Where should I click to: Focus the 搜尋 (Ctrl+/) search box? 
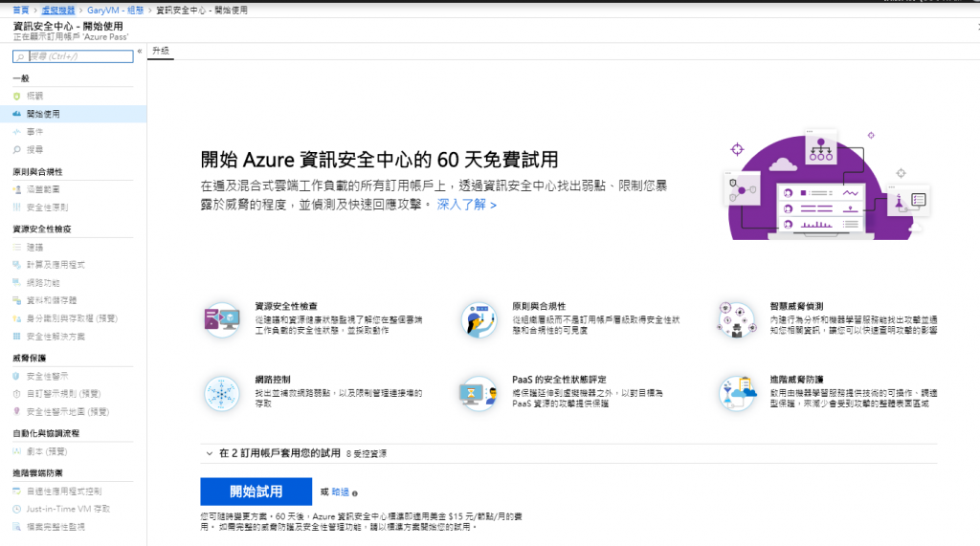tap(73, 56)
